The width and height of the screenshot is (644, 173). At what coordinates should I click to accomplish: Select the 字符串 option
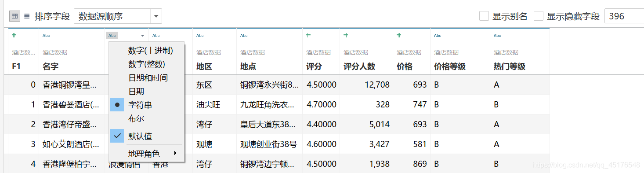(x=146, y=105)
